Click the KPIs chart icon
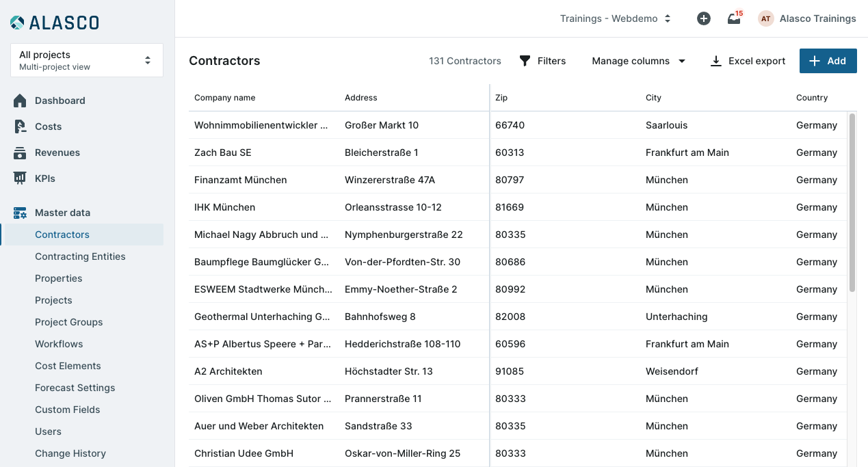The height and width of the screenshot is (467, 868). pos(21,178)
